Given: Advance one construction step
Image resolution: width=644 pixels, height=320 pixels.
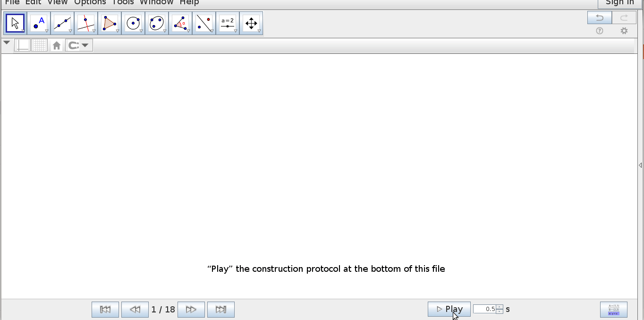Looking at the screenshot, I should click(x=191, y=310).
